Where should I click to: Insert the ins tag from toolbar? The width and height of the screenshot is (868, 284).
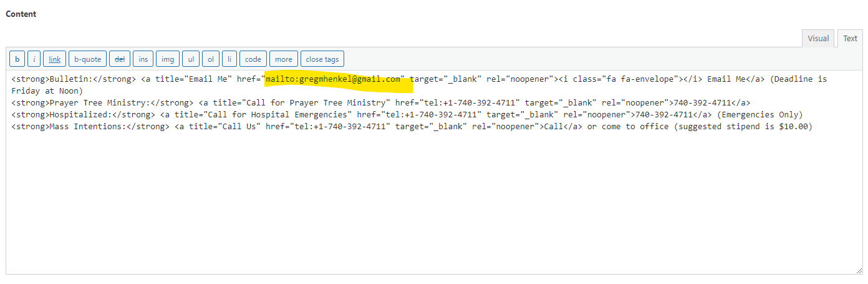tap(143, 59)
